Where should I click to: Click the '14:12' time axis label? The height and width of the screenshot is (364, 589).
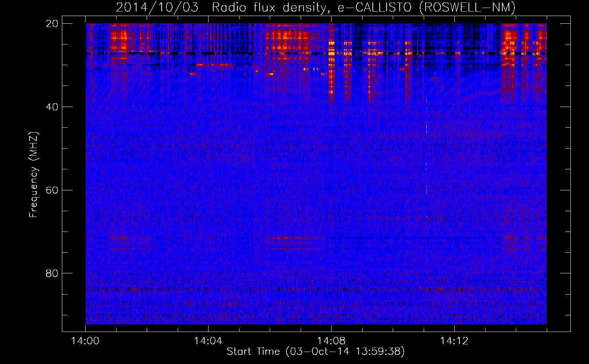coord(454,341)
